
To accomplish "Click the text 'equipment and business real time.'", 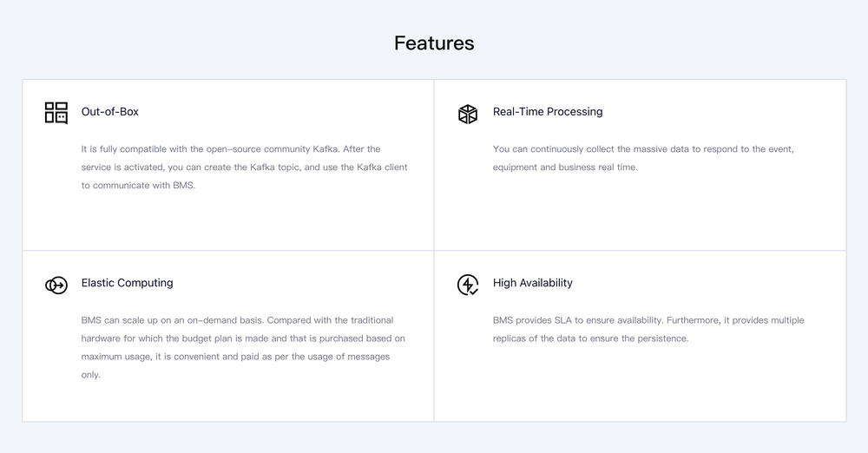I will [565, 167].
